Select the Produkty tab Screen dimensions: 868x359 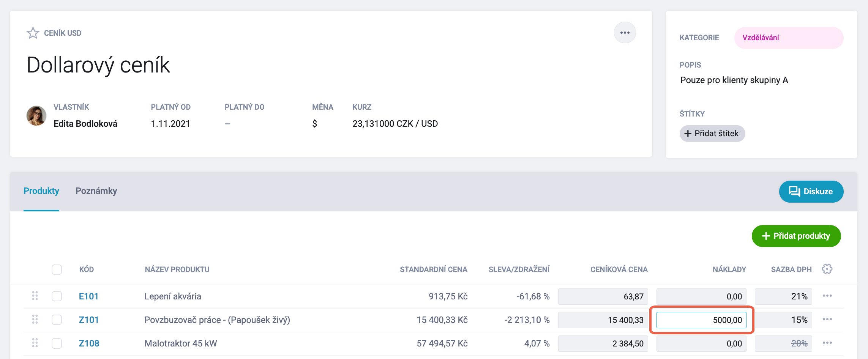pos(41,191)
